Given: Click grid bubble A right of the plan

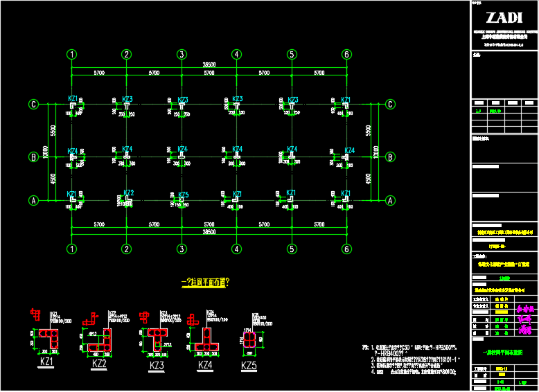Looking at the screenshot, I should tap(390, 200).
